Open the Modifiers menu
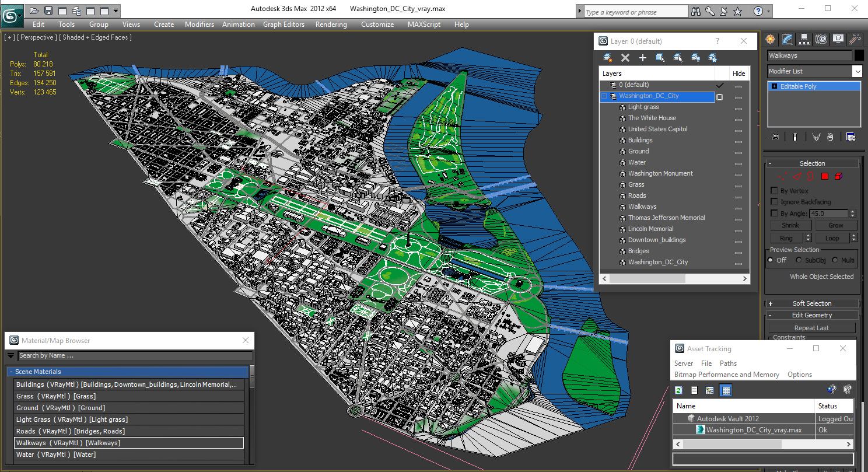The height and width of the screenshot is (472, 868). (199, 25)
